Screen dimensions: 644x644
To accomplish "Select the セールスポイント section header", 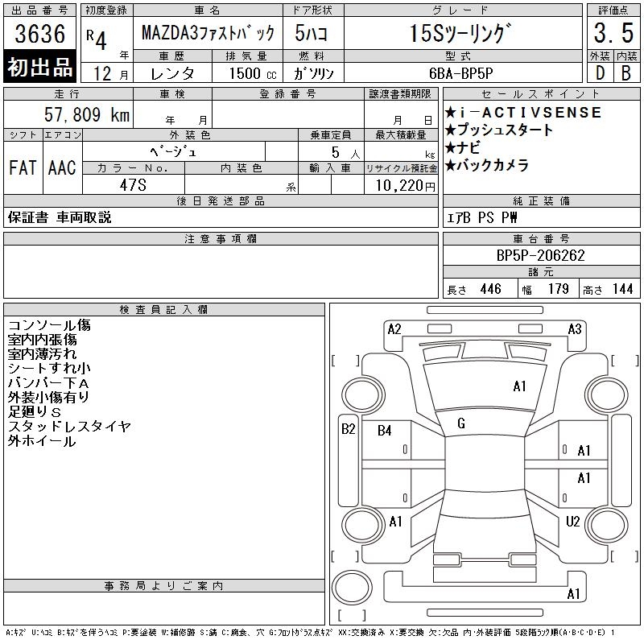I will (x=540, y=94).
